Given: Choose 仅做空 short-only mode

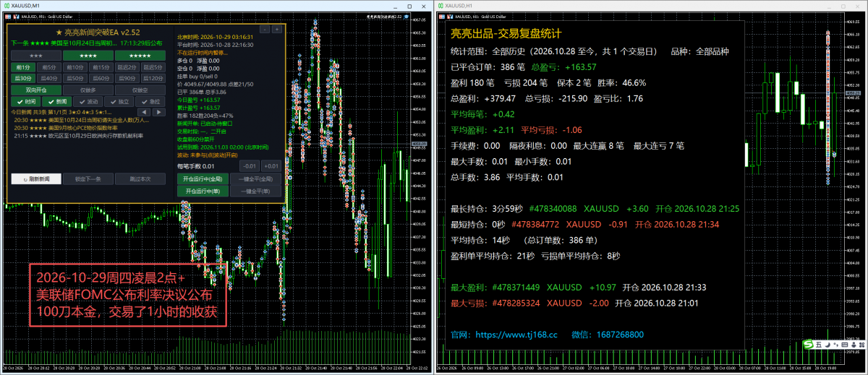Looking at the screenshot, I should (140, 90).
